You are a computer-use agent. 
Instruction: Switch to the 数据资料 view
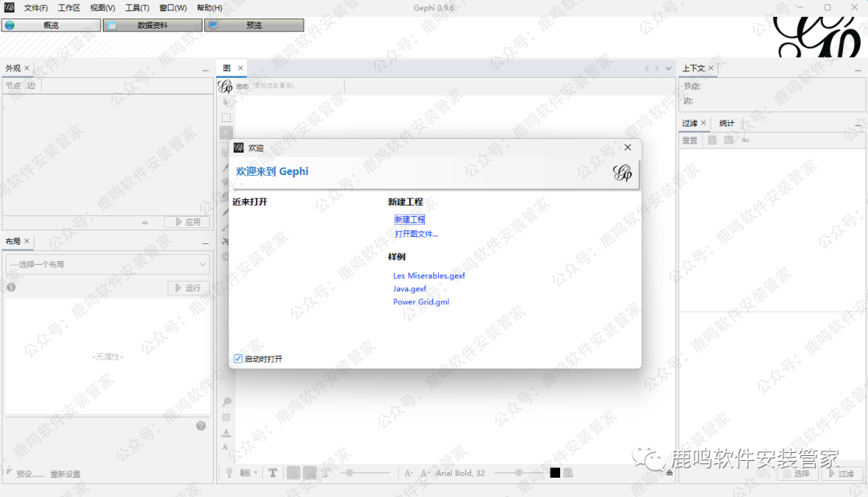pos(152,25)
